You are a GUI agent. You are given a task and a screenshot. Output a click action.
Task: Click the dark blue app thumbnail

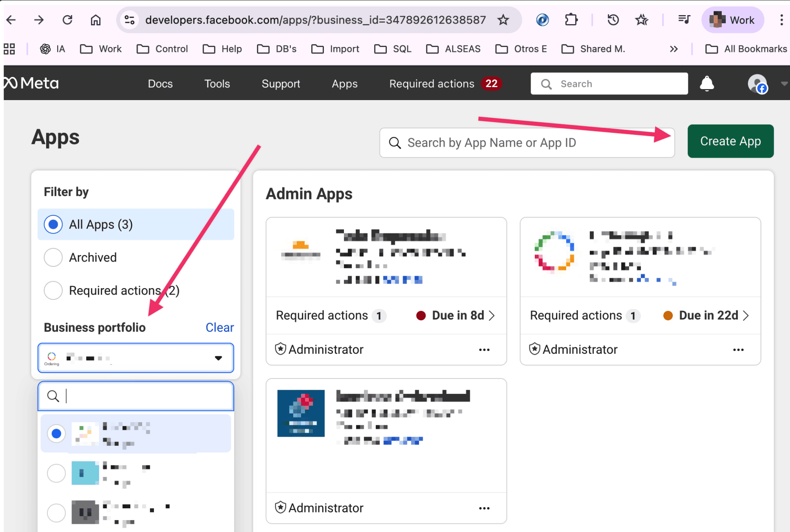(301, 413)
